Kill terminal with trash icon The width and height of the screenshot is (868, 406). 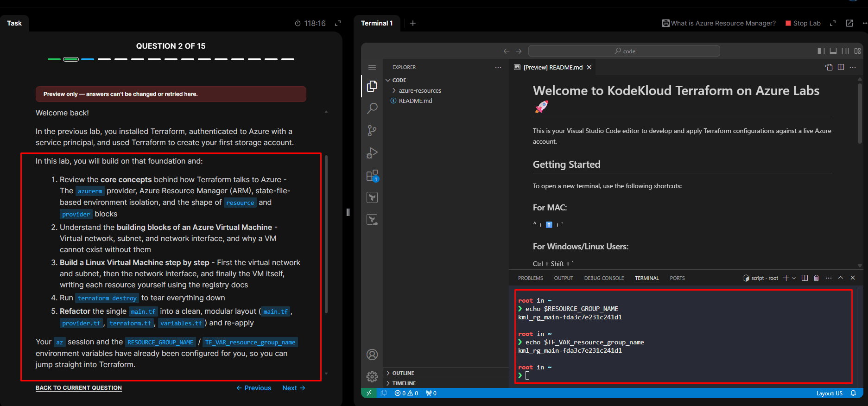point(816,278)
